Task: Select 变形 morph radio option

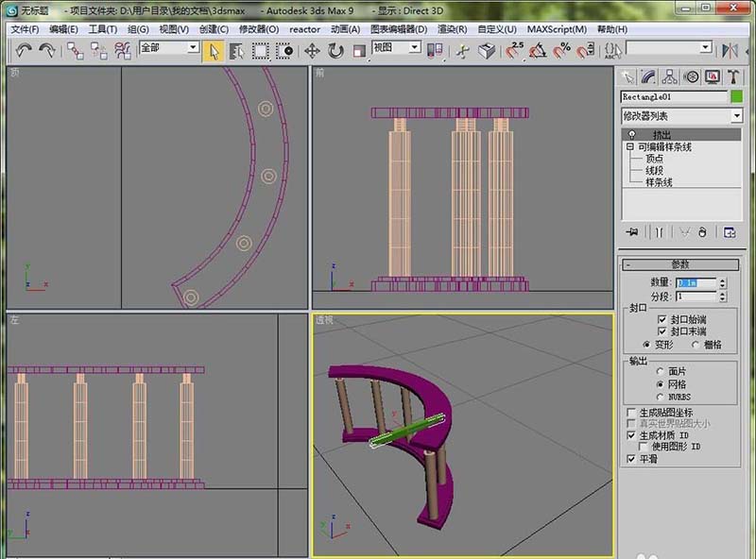Action: [x=646, y=345]
